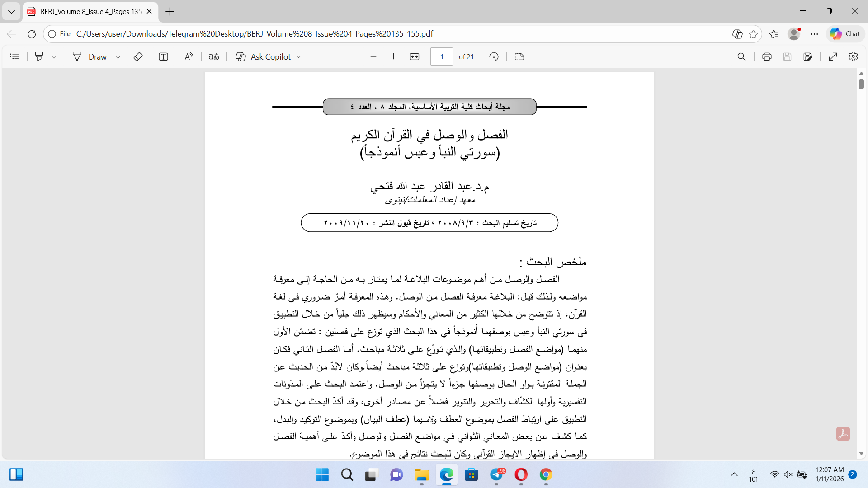
Task: Select the Erase tool
Action: coord(138,56)
